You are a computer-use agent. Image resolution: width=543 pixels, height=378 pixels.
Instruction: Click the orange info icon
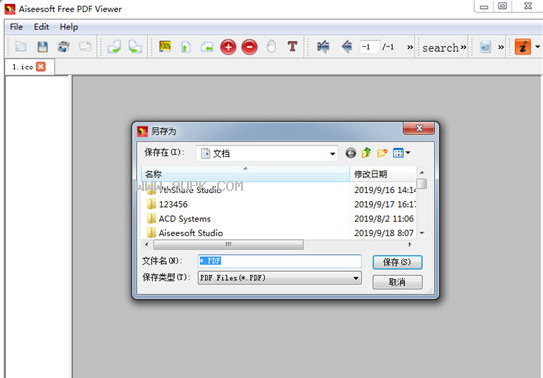(x=523, y=47)
